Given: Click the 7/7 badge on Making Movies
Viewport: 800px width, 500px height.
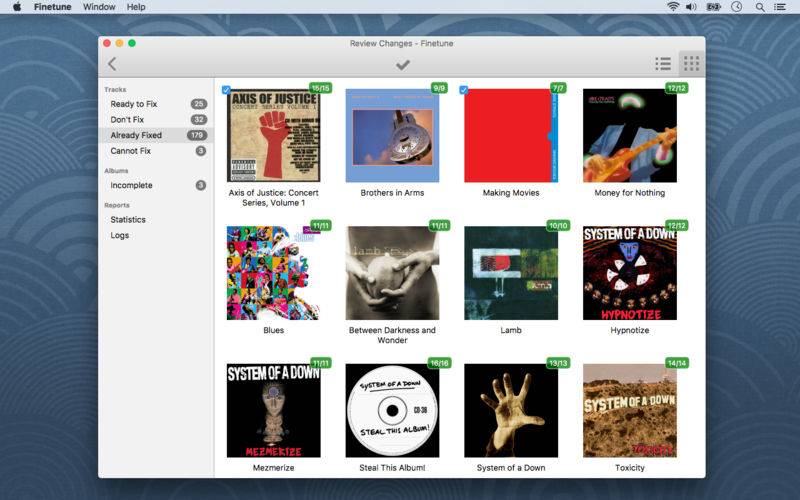Looking at the screenshot, I should (x=558, y=88).
